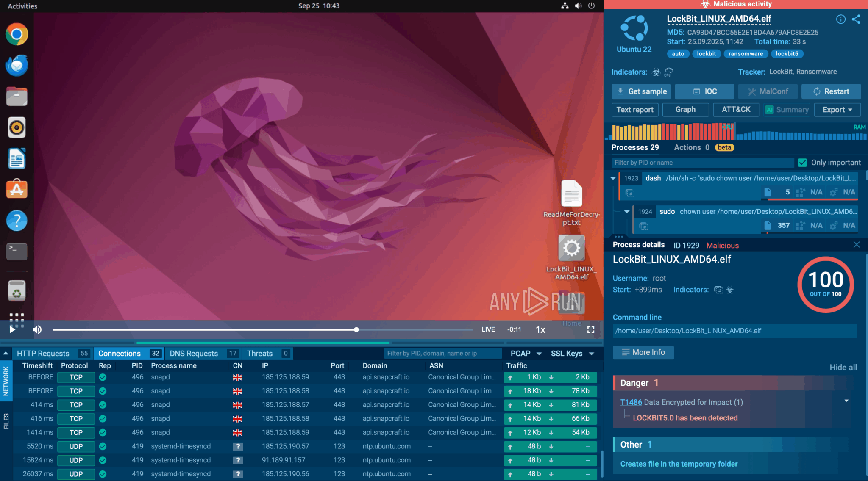Mute the video with the speaker icon
The height and width of the screenshot is (481, 868).
(37, 329)
